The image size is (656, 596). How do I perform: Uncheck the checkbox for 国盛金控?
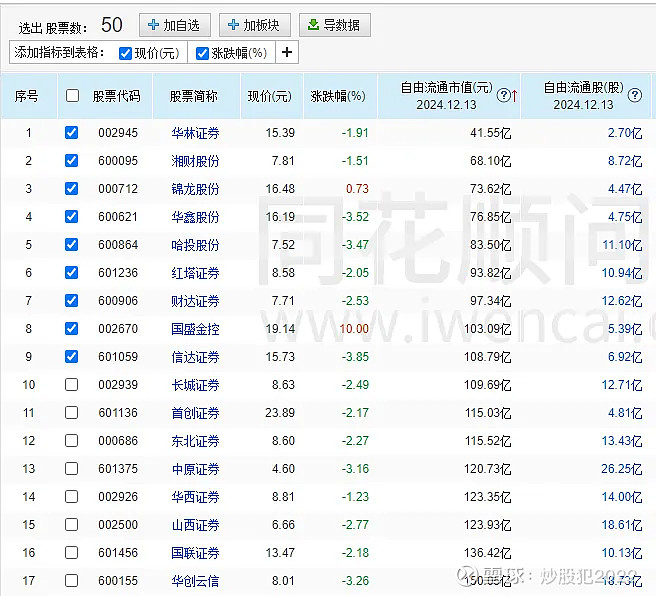tap(72, 328)
